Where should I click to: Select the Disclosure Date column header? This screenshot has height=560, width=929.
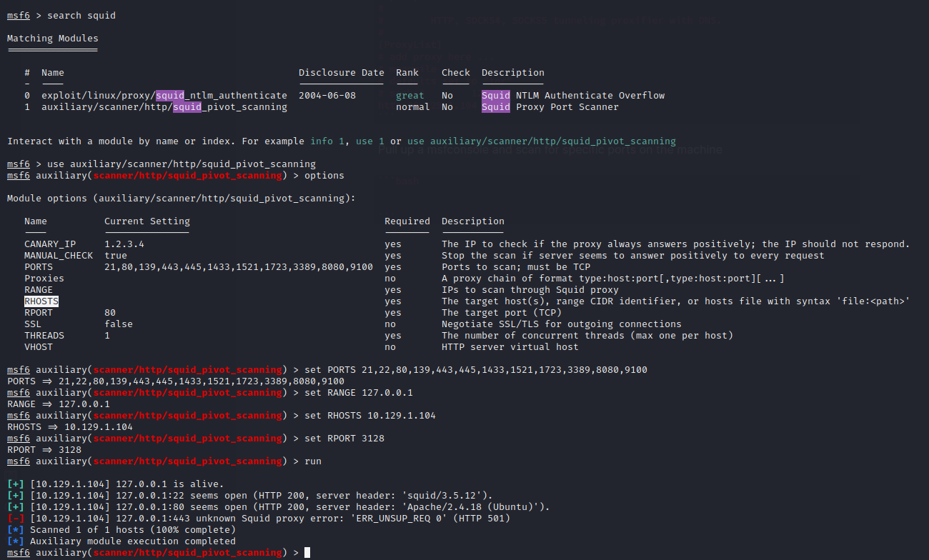click(341, 73)
